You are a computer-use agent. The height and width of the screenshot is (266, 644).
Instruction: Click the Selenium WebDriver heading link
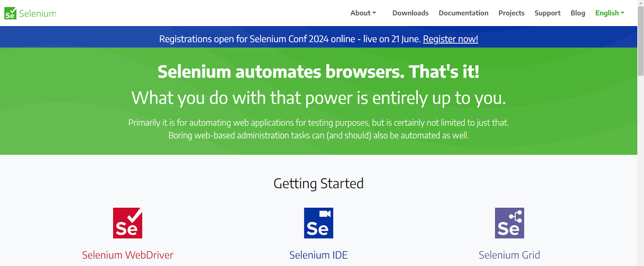point(128,255)
